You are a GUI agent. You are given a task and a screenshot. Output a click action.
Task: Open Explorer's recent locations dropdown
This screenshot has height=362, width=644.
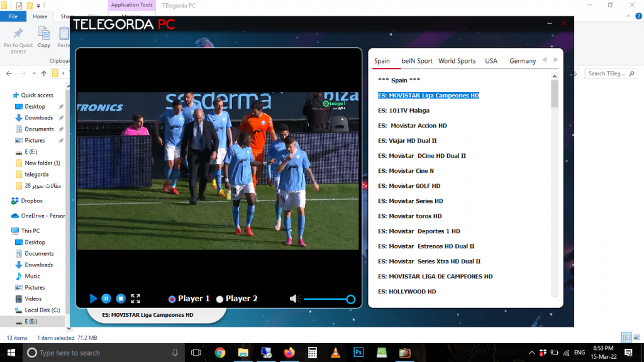(34, 74)
